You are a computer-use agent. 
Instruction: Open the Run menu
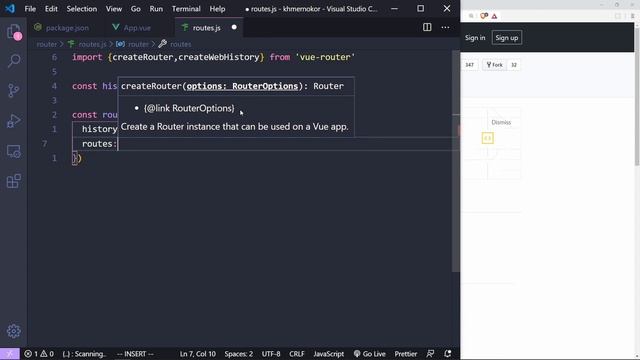coord(156,9)
